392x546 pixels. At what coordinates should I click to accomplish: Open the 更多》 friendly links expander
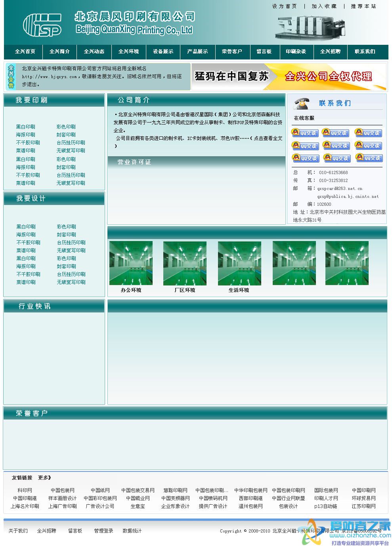[x=44, y=478]
